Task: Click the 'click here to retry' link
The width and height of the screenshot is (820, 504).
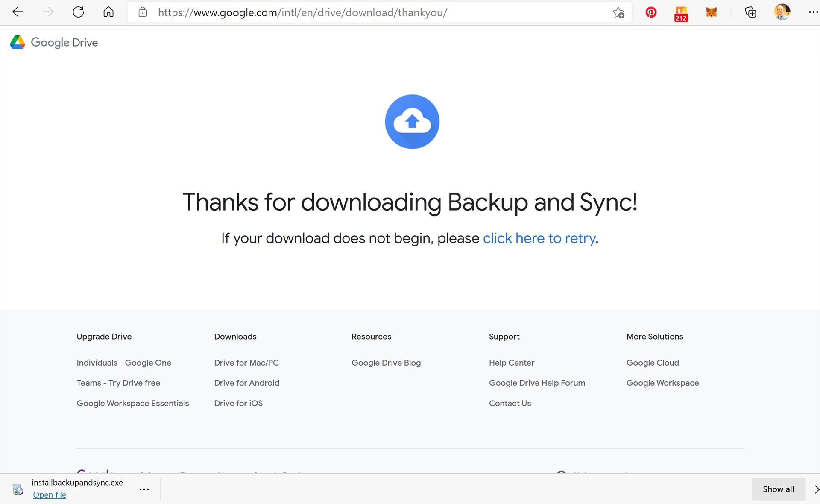Action: (539, 238)
